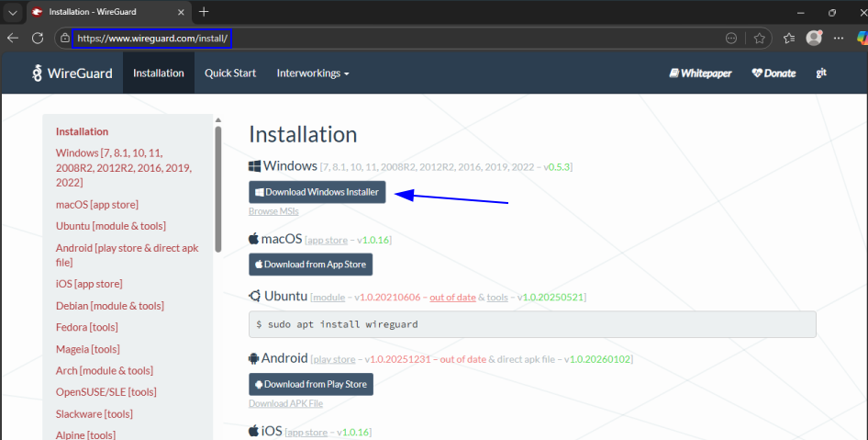This screenshot has height=440, width=868.
Task: Expand the Interworkings dropdown menu
Action: click(x=313, y=73)
